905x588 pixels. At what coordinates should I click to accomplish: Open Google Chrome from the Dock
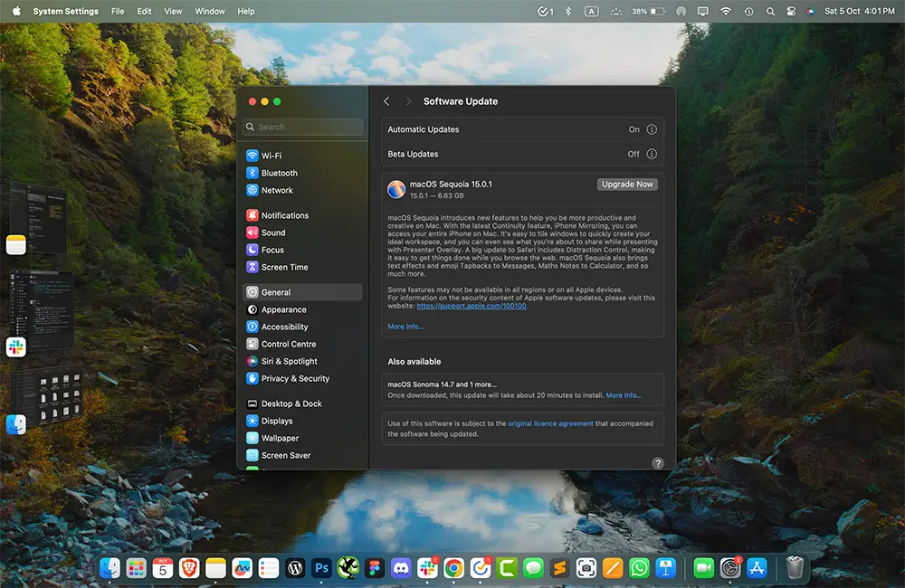(454, 568)
